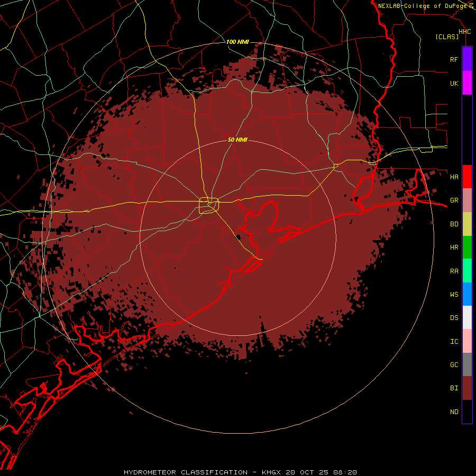
Task: Click the HR legend label
Action: (454, 248)
